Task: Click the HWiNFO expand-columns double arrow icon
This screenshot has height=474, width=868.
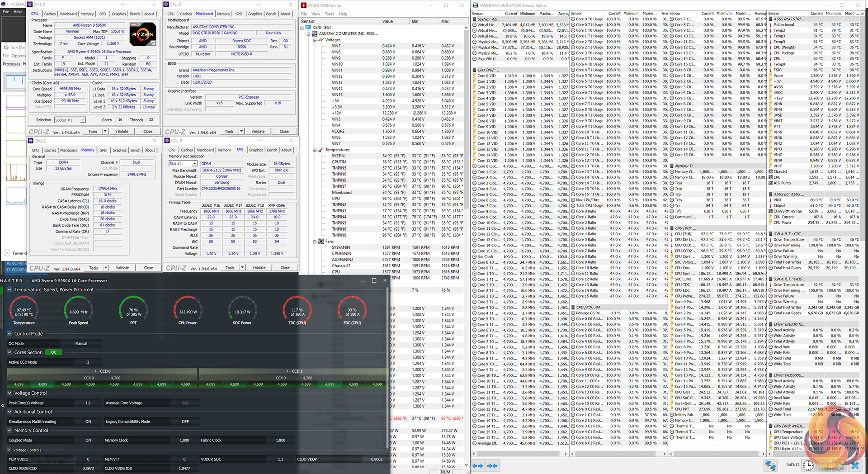Action: [477, 465]
